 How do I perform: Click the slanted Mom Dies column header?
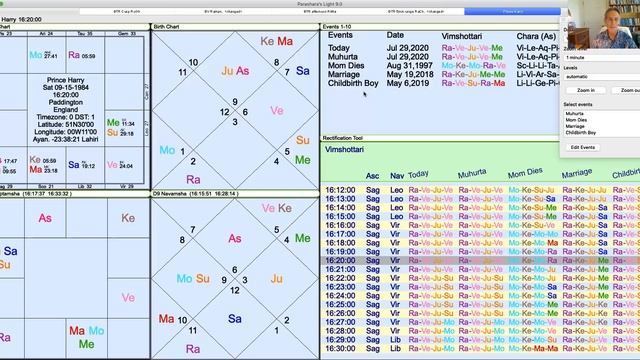[525, 173]
